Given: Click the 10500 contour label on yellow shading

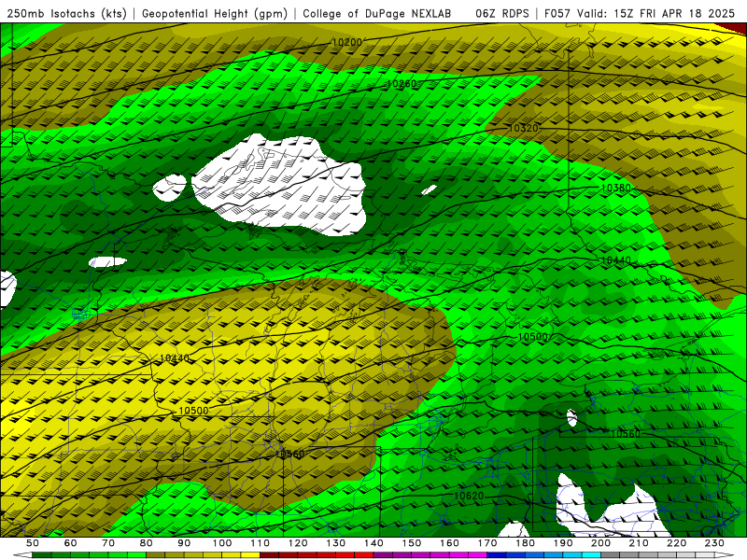Looking at the screenshot, I should pyautogui.click(x=193, y=411).
